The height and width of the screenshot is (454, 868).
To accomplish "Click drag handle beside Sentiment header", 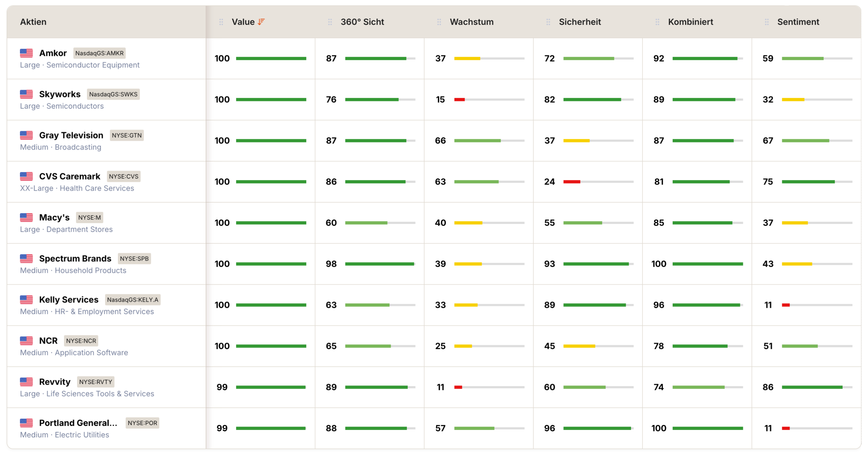I will (766, 22).
